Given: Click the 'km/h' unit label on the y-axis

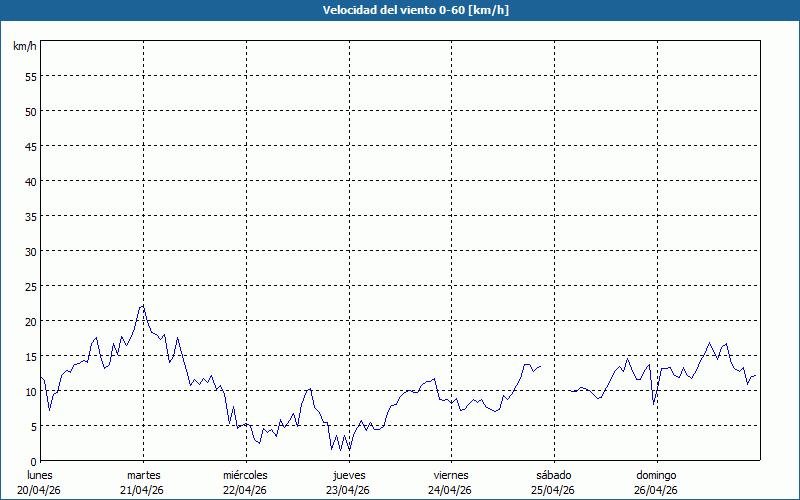Looking at the screenshot, I should pyautogui.click(x=25, y=47).
